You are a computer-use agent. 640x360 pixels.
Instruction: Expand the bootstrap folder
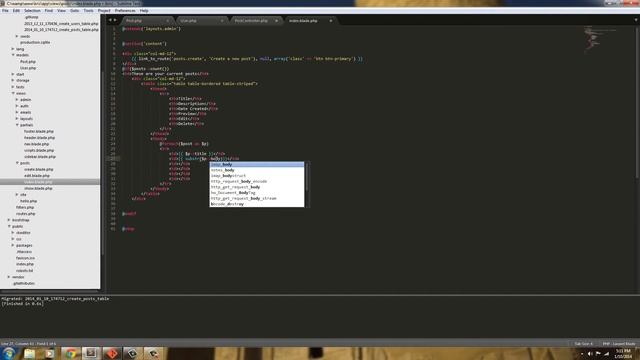9,220
